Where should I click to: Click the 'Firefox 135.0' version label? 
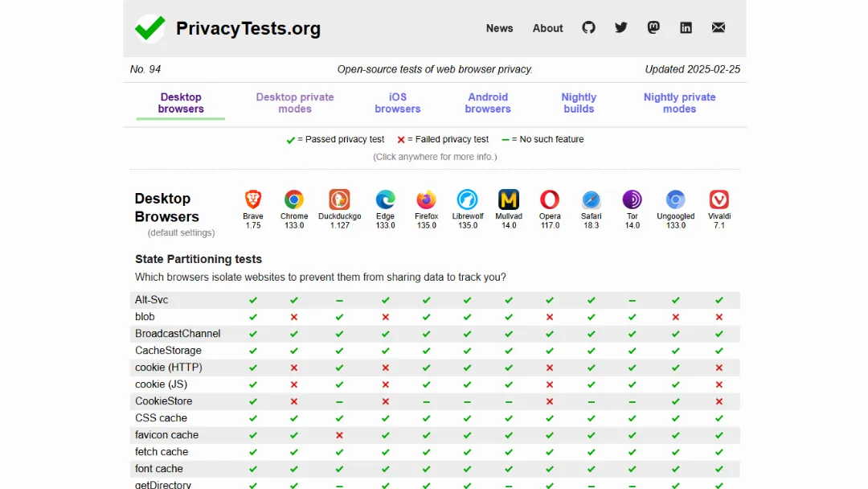426,220
